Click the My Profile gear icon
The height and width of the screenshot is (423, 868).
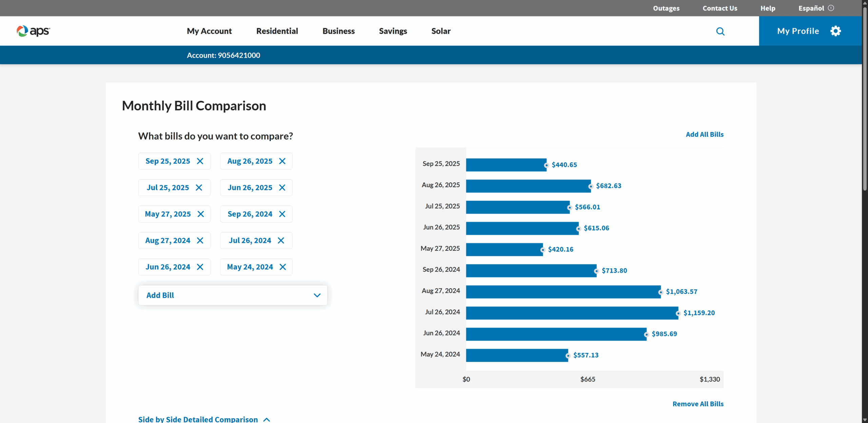pyautogui.click(x=835, y=31)
